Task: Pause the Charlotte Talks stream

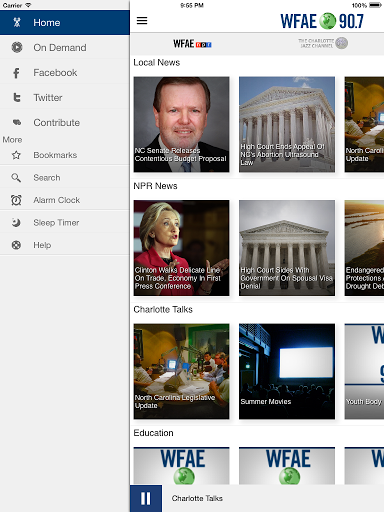Action: click(146, 498)
